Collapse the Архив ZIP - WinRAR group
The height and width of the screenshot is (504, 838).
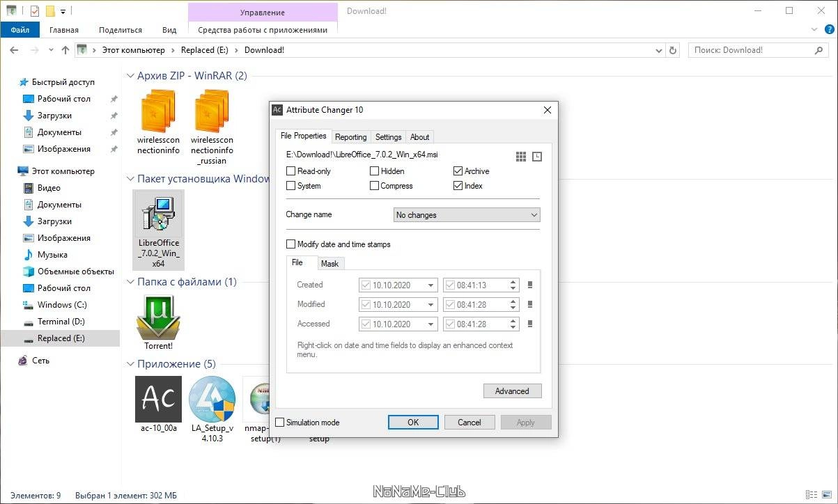[130, 76]
